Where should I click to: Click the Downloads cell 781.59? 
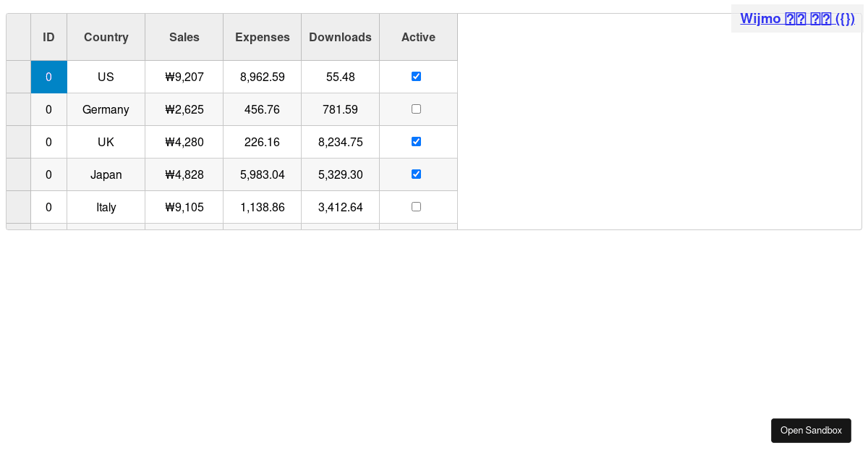click(341, 109)
